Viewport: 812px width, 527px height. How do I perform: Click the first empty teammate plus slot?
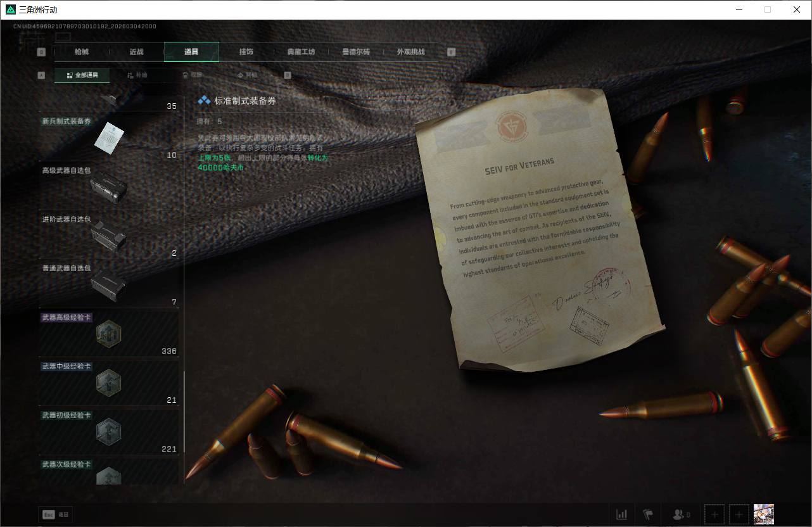[714, 514]
